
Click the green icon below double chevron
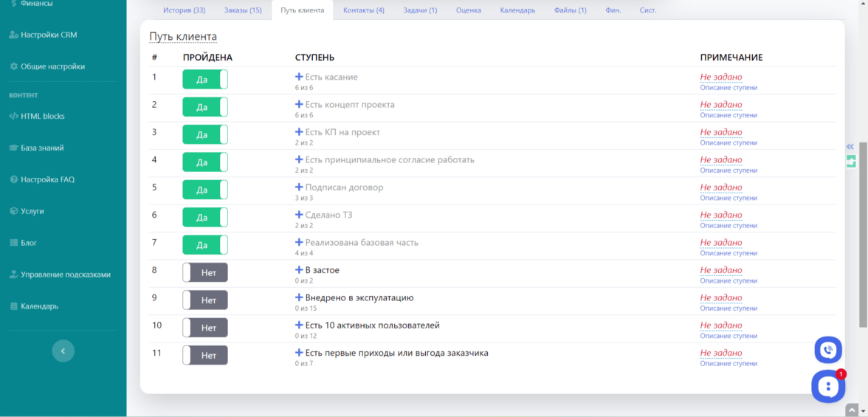(x=851, y=161)
